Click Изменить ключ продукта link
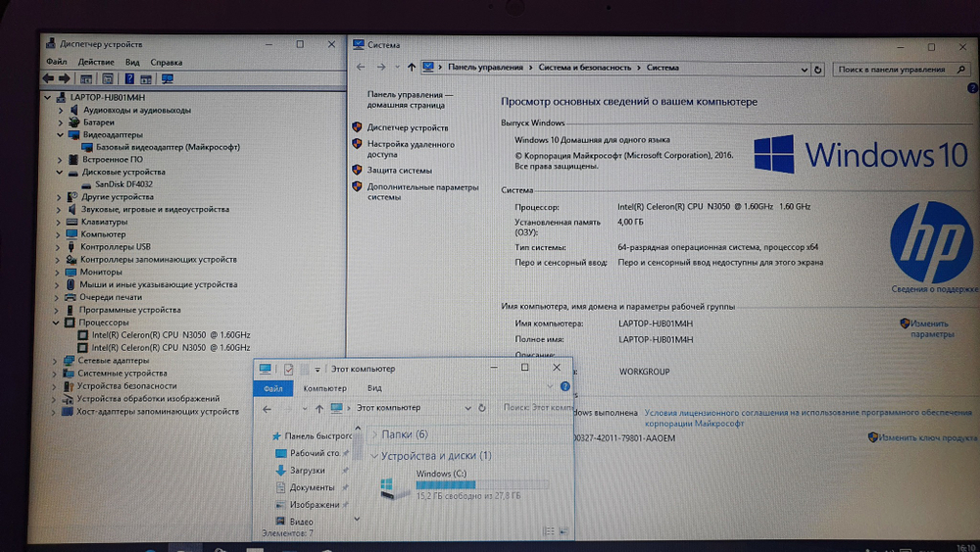This screenshot has height=552, width=980. 927,437
